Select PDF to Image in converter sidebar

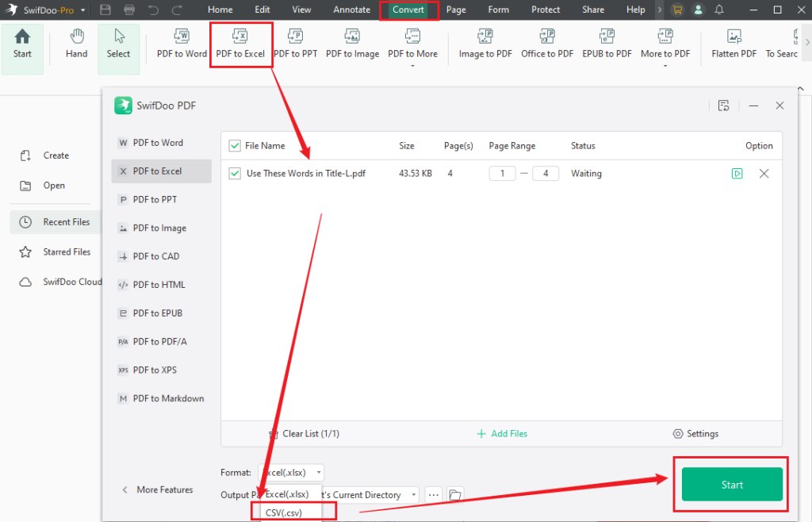(162, 228)
